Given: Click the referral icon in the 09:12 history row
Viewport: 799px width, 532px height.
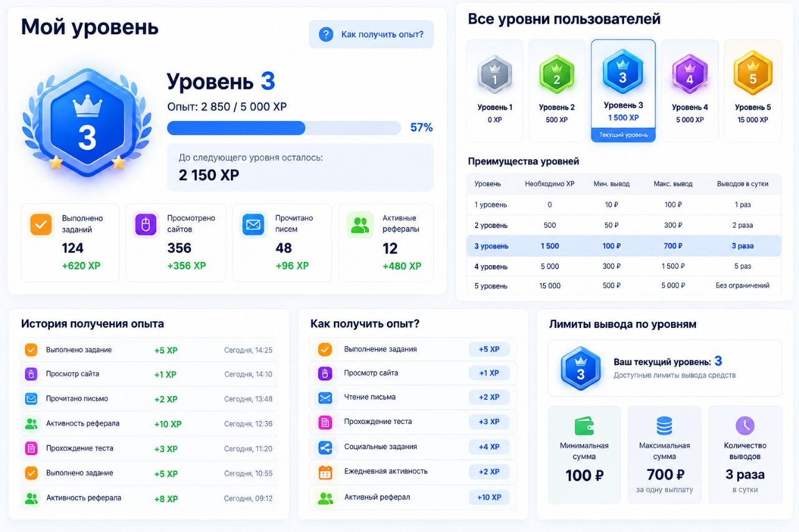Looking at the screenshot, I should coord(31,498).
